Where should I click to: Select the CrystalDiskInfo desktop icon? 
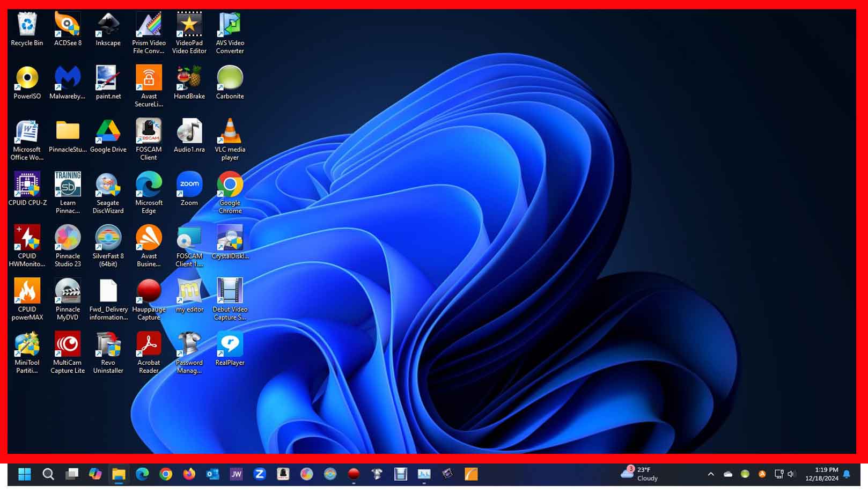(230, 242)
